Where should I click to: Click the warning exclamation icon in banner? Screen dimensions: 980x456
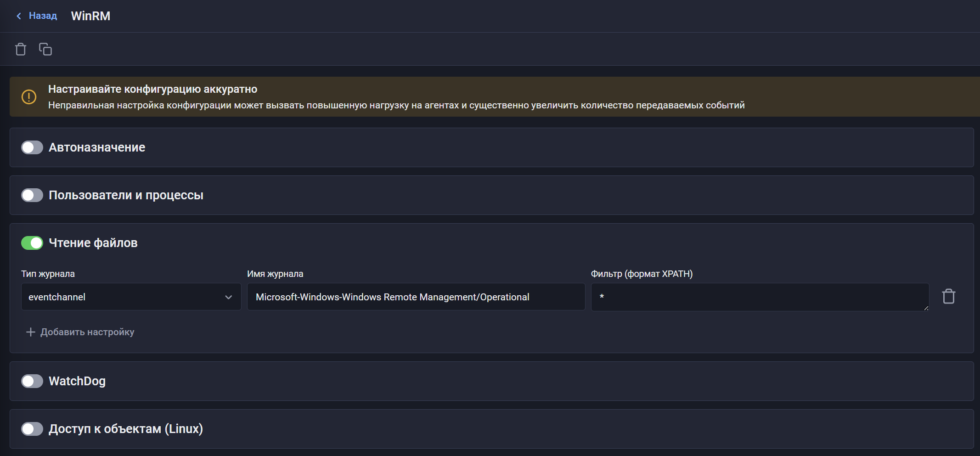pyautogui.click(x=29, y=97)
